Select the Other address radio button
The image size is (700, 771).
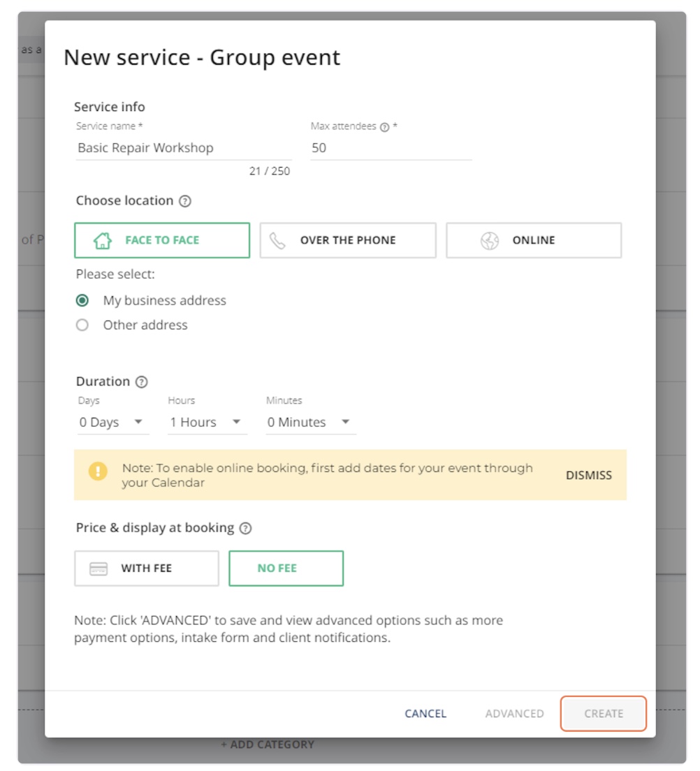tap(82, 325)
